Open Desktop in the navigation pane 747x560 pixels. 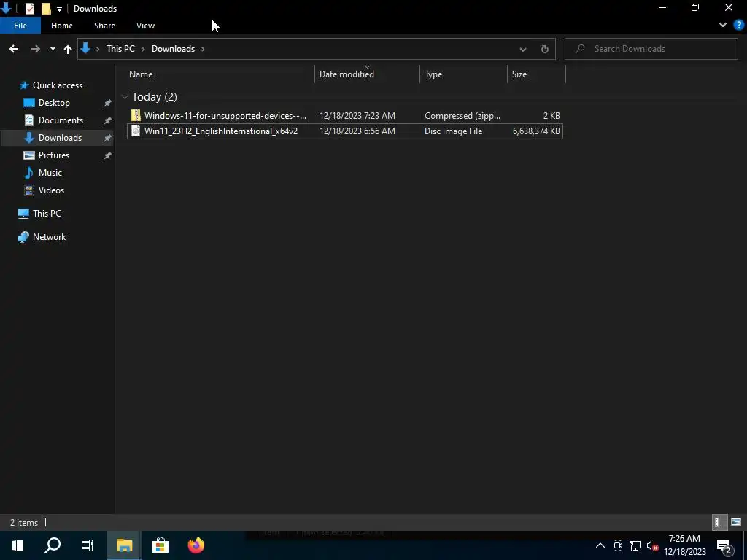(x=54, y=103)
